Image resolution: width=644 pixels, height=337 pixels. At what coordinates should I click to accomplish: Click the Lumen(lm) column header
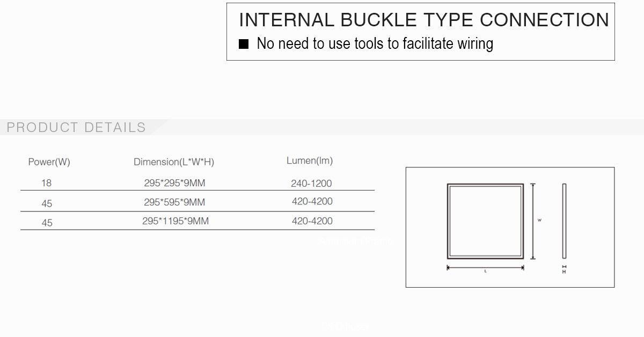310,160
